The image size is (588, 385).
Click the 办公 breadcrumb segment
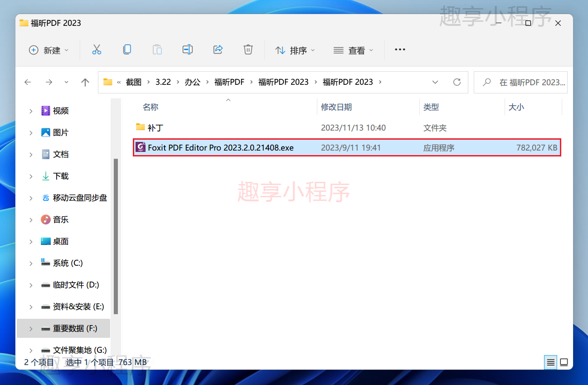193,82
